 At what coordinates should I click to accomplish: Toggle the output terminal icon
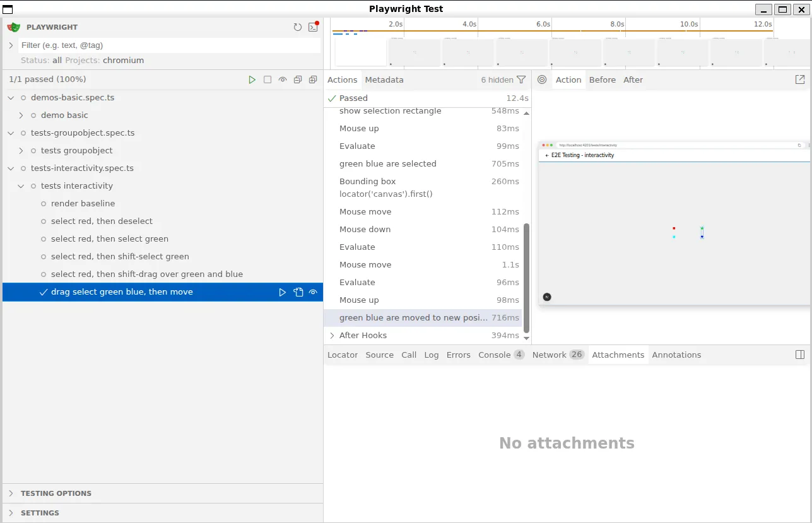(313, 27)
